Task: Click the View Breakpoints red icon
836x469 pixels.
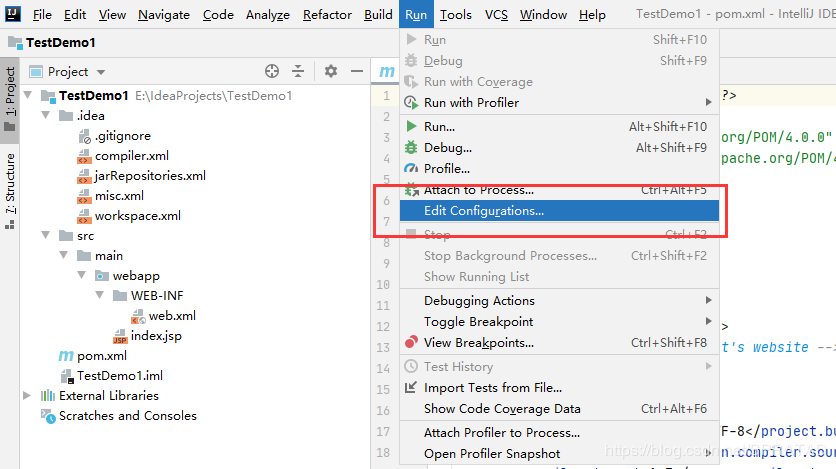Action: pyautogui.click(x=410, y=343)
